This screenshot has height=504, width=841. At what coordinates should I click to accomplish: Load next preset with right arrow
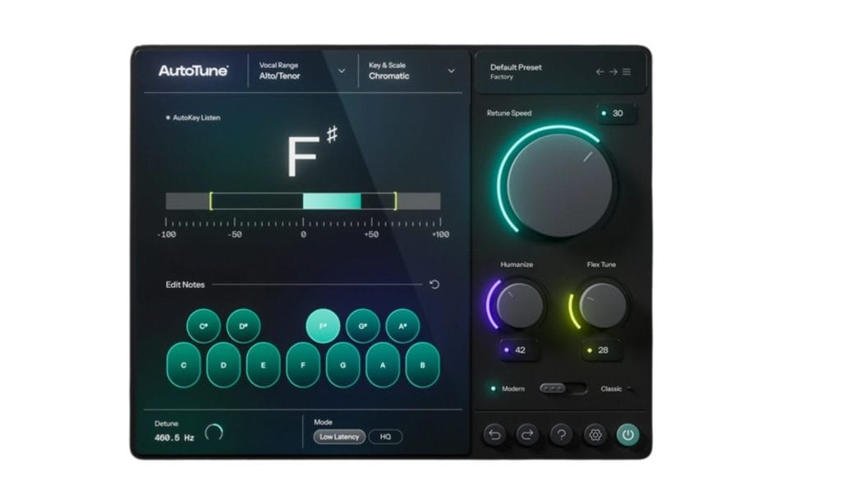click(613, 72)
